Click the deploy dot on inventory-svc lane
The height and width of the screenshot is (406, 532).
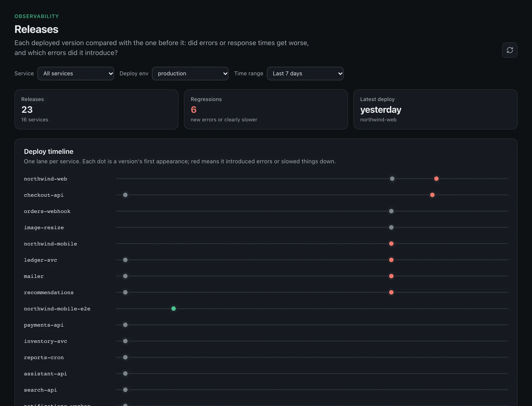point(125,341)
